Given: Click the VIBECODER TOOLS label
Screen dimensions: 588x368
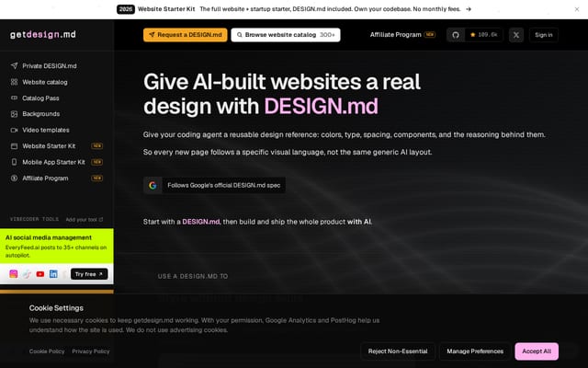Looking at the screenshot, I should [x=34, y=219].
